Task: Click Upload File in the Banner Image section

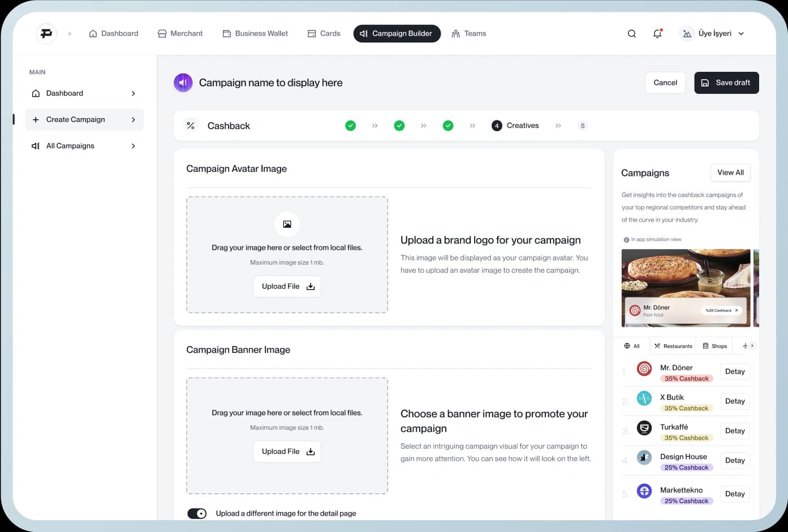Action: point(287,452)
